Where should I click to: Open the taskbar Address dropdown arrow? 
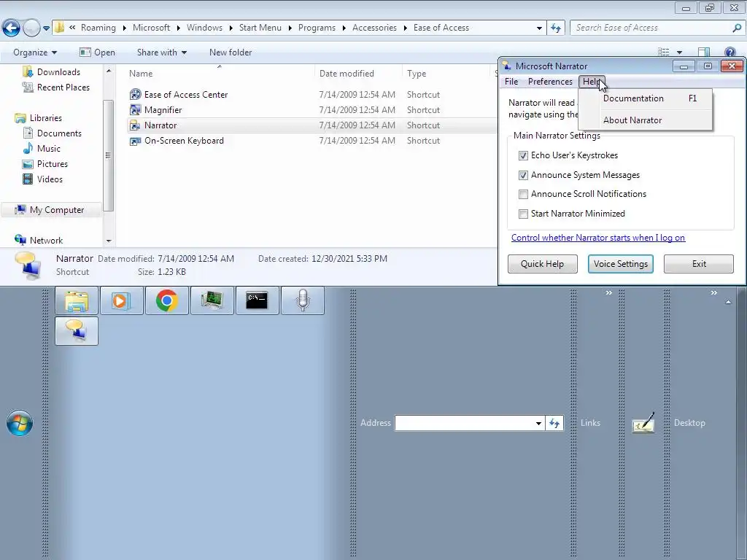pyautogui.click(x=538, y=423)
